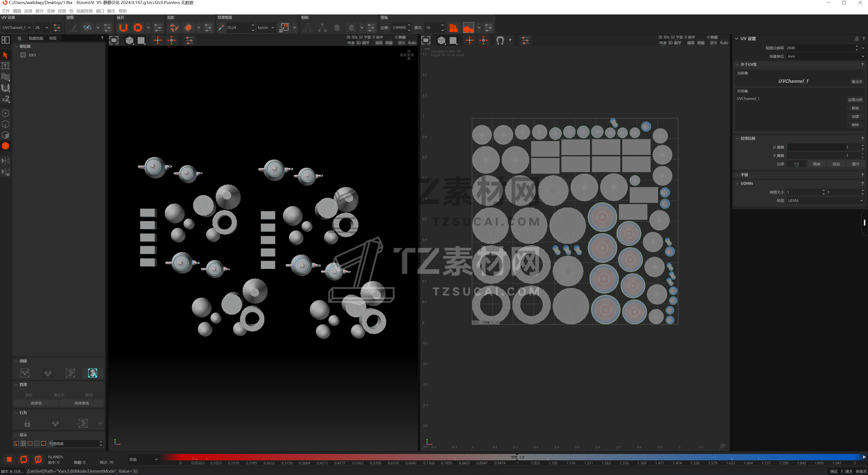Click pack options sliders icon in 排版 group
The image size is (868, 475).
tap(488, 28)
